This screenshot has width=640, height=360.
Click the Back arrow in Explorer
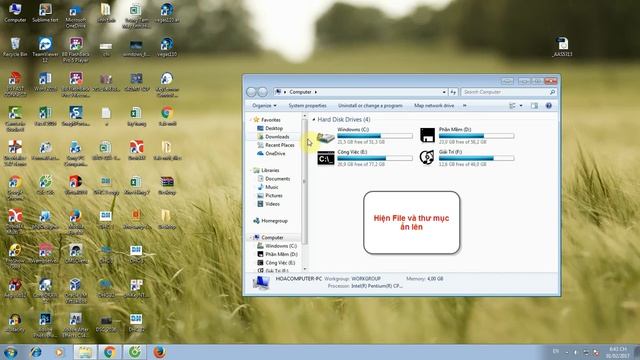[x=251, y=92]
